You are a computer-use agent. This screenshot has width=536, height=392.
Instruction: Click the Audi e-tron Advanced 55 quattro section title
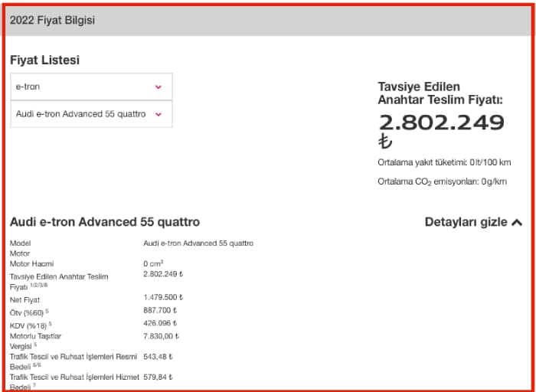105,222
